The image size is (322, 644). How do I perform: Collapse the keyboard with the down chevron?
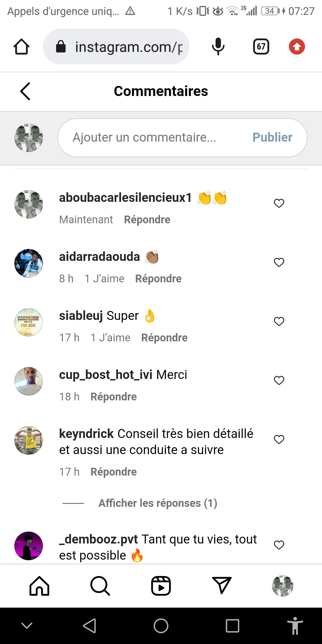point(27,626)
